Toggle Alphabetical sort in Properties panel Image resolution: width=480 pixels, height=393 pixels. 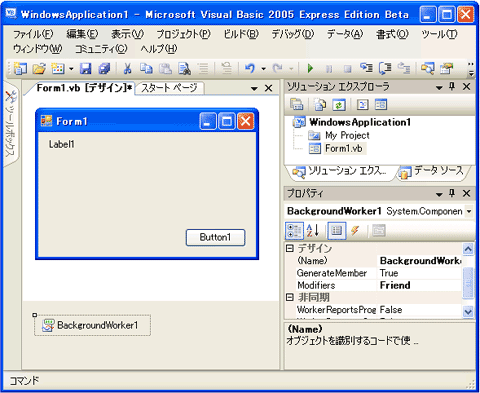click(313, 230)
